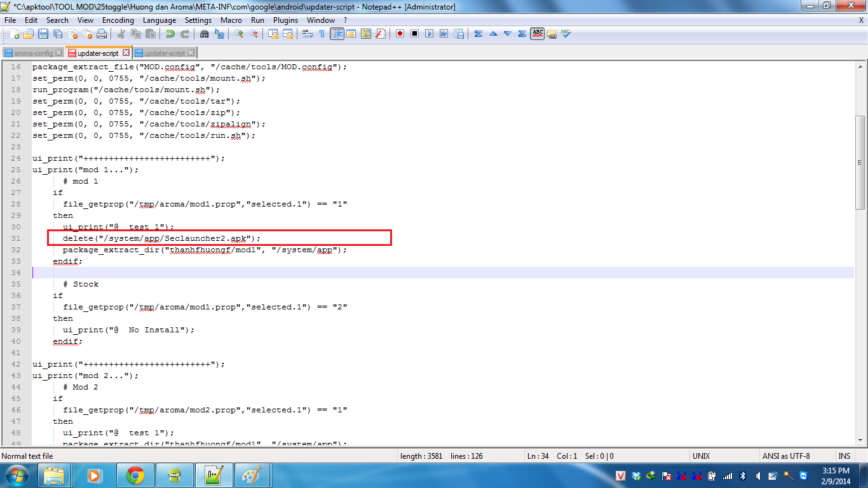868x488 pixels.
Task: Open the Windows Start button
Action: tap(17, 475)
